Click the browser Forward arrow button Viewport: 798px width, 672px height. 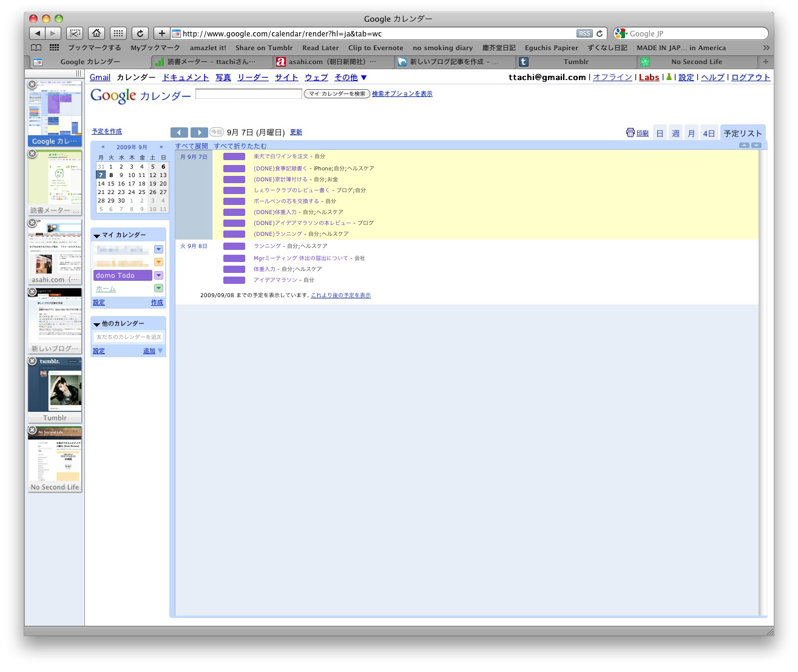point(53,33)
